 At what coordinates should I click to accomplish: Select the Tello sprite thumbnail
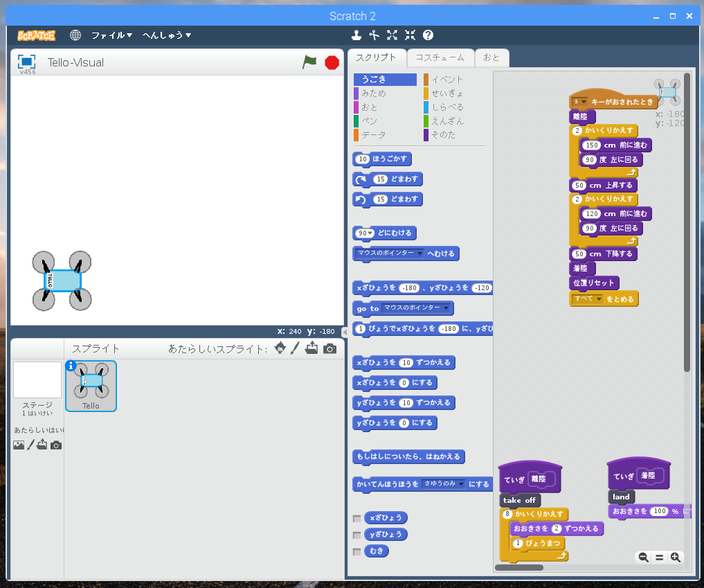point(91,386)
